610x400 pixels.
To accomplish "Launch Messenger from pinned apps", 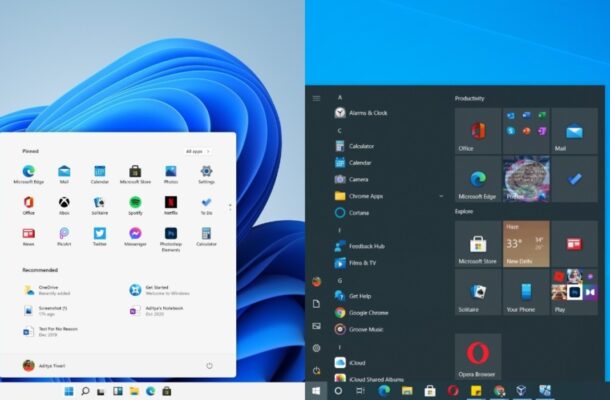I will point(135,236).
